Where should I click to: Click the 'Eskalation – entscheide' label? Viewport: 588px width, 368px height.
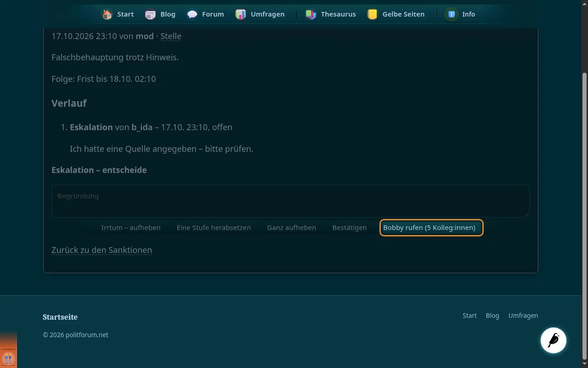coord(99,170)
